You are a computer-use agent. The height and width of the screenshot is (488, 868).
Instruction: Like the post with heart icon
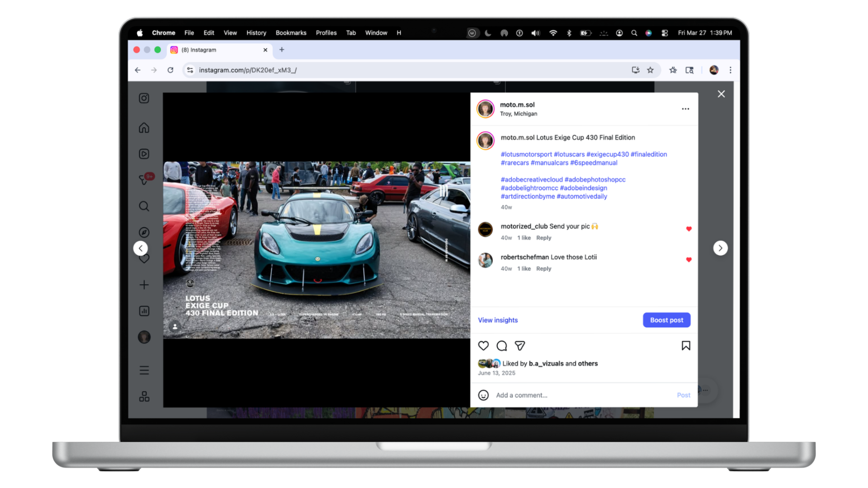click(x=483, y=346)
